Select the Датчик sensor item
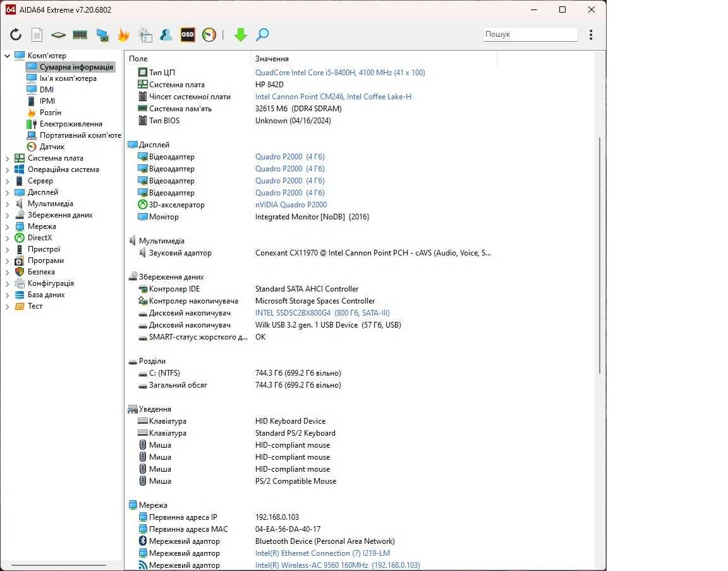The width and height of the screenshot is (728, 571). 52,146
